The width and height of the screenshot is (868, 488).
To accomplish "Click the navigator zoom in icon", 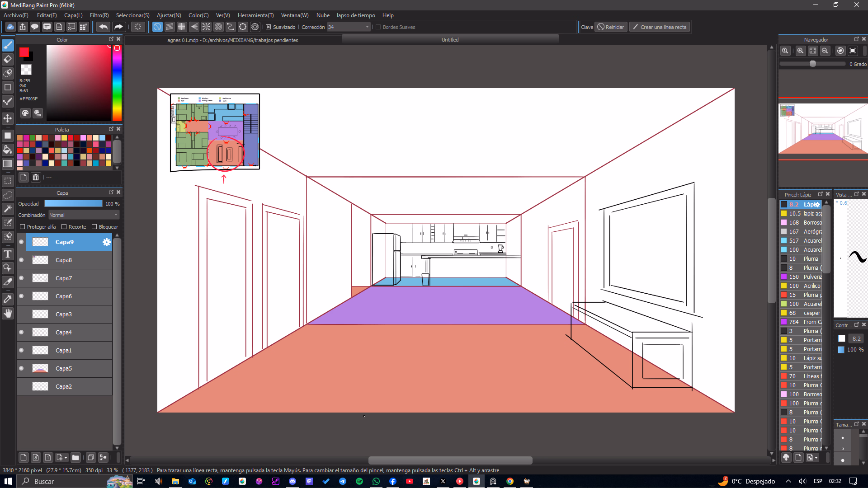I will click(x=800, y=51).
